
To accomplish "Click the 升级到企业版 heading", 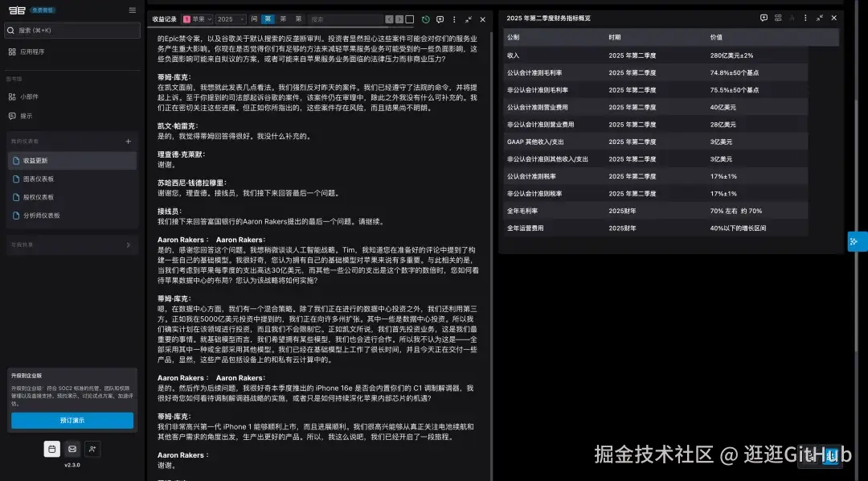I will click(x=27, y=376).
